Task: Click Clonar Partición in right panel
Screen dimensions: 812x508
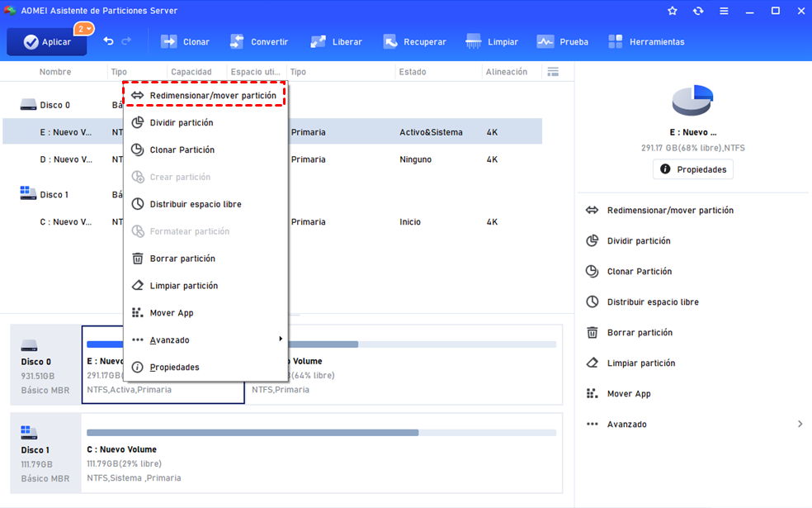Action: 639,272
